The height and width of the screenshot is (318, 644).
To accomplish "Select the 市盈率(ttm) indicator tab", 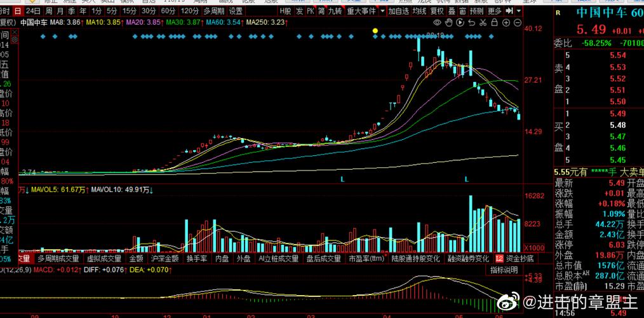I will click(366, 259).
